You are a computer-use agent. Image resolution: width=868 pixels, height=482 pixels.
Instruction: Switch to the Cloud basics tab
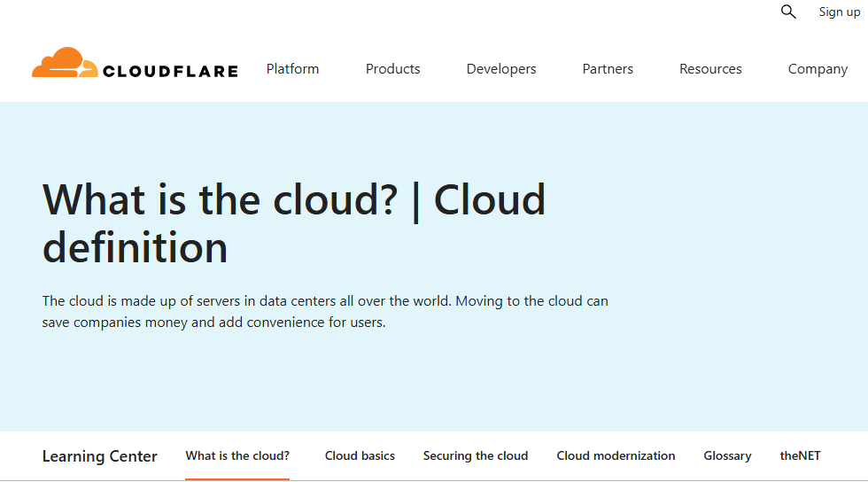tap(360, 455)
